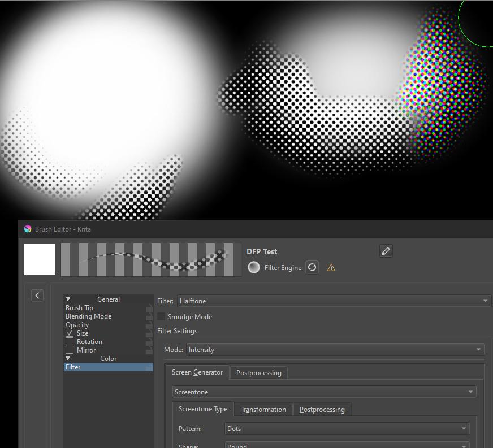Viewport: 493px width, 448px height.
Task: Click the reload brush preset icon
Action: click(x=312, y=267)
